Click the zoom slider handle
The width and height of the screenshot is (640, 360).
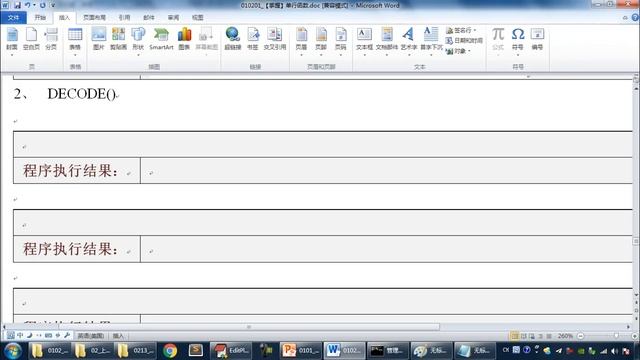616,336
